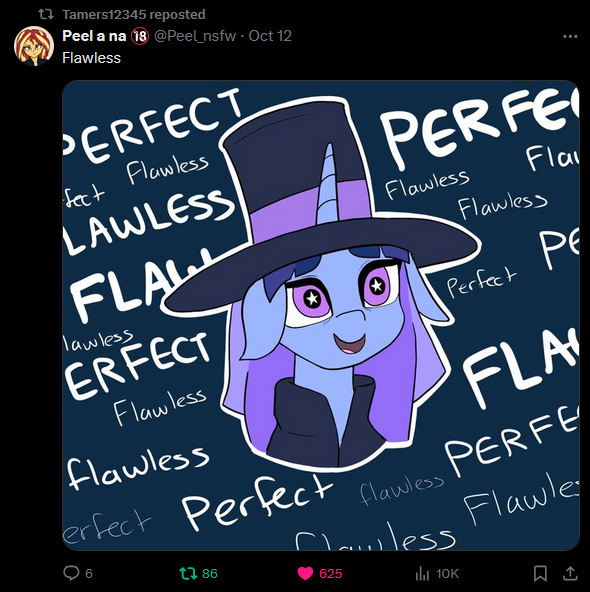Open the Oct 12 timestamp link
The height and width of the screenshot is (592, 590).
click(x=270, y=36)
